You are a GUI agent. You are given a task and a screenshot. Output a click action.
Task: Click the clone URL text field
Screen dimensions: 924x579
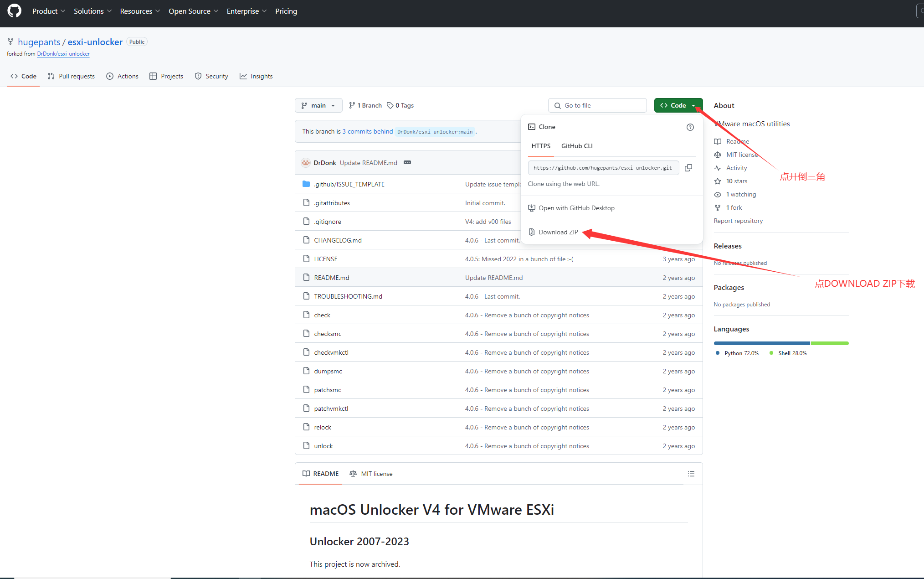point(603,168)
